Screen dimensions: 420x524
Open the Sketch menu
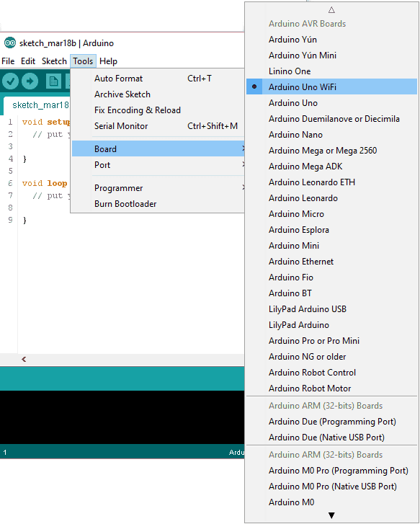[x=54, y=61]
